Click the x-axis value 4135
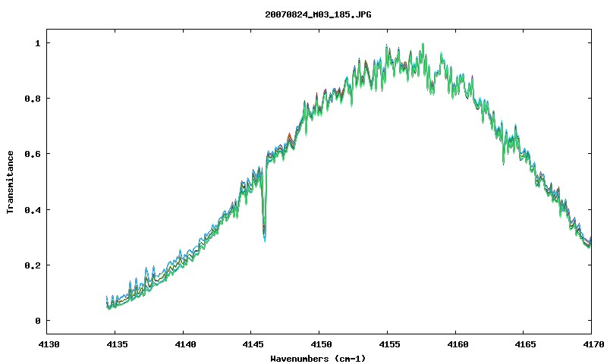This screenshot has height=364, width=607. pos(117,344)
